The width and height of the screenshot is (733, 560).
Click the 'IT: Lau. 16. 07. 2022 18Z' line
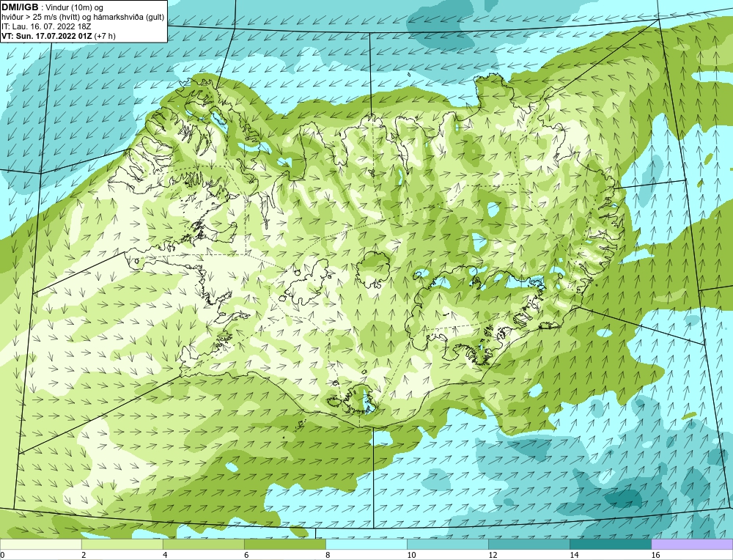tap(46, 26)
